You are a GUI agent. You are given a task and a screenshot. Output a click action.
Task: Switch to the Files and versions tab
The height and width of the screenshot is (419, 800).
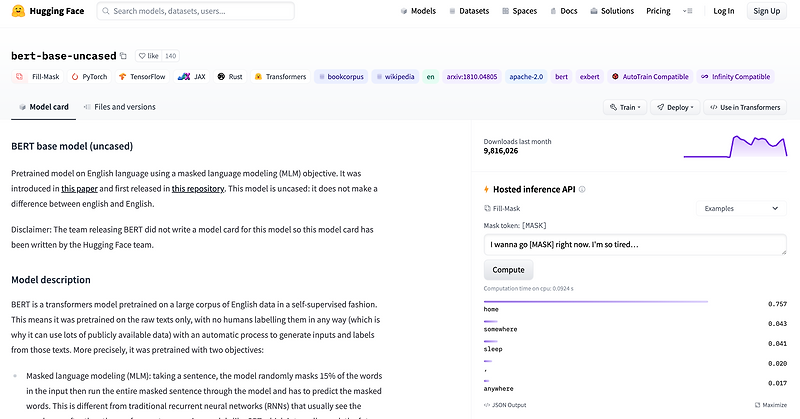tap(118, 107)
